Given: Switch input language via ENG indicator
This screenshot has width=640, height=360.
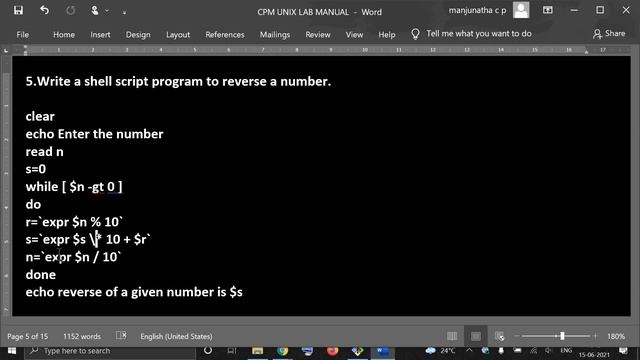Looking at the screenshot, I should coord(566,350).
